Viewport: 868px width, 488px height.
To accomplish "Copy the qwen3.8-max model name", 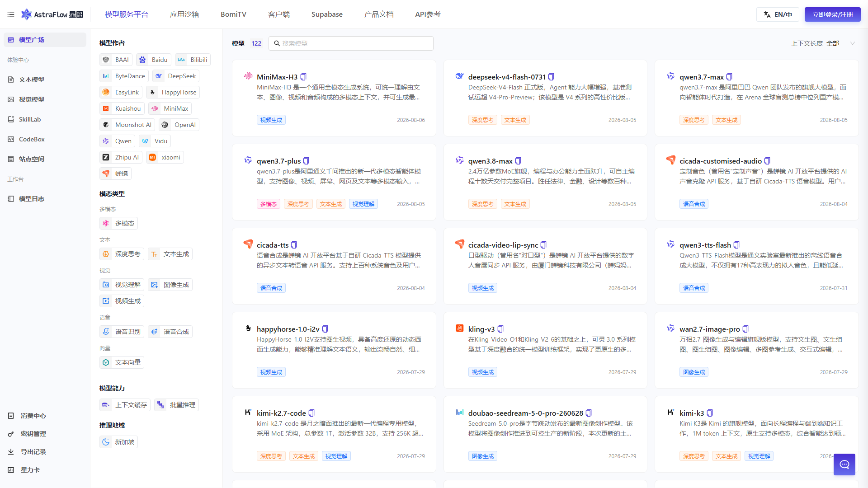I will pyautogui.click(x=518, y=161).
